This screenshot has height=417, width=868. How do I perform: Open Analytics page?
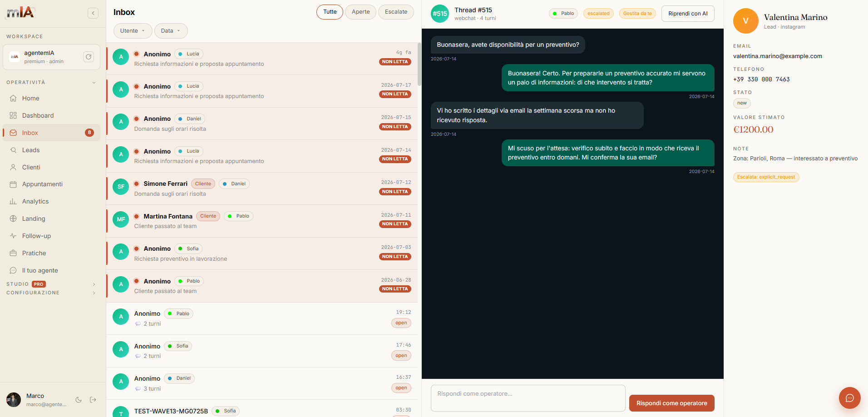(x=51, y=201)
